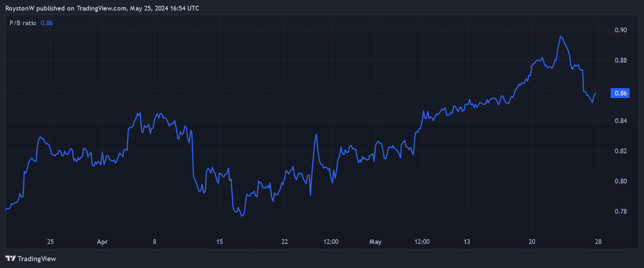644x268 pixels.
Task: Click the TradingView logo icon
Action: pos(10,258)
